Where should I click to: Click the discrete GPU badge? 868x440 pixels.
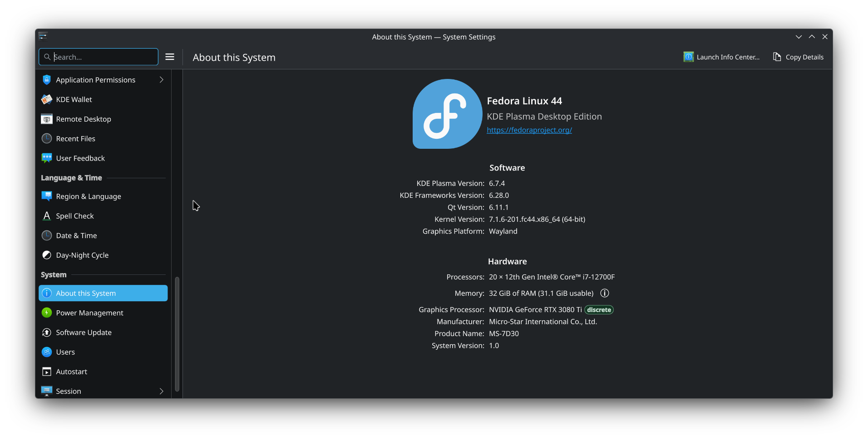tap(599, 310)
